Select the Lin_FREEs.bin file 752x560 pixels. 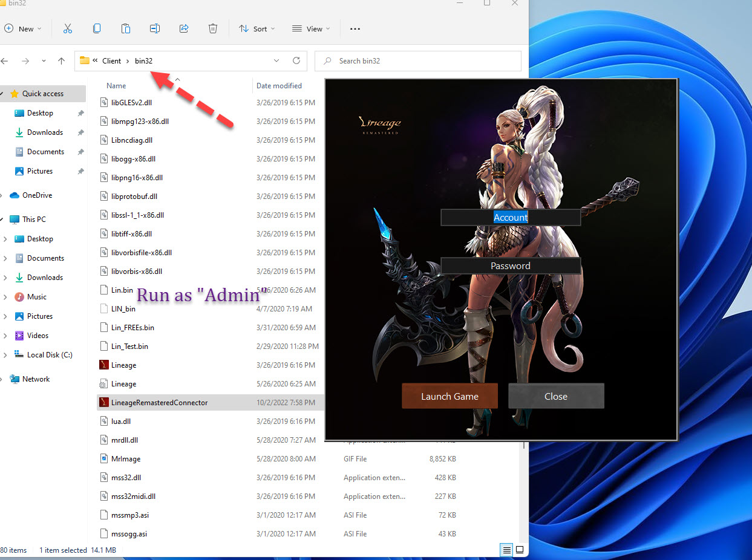click(x=132, y=328)
